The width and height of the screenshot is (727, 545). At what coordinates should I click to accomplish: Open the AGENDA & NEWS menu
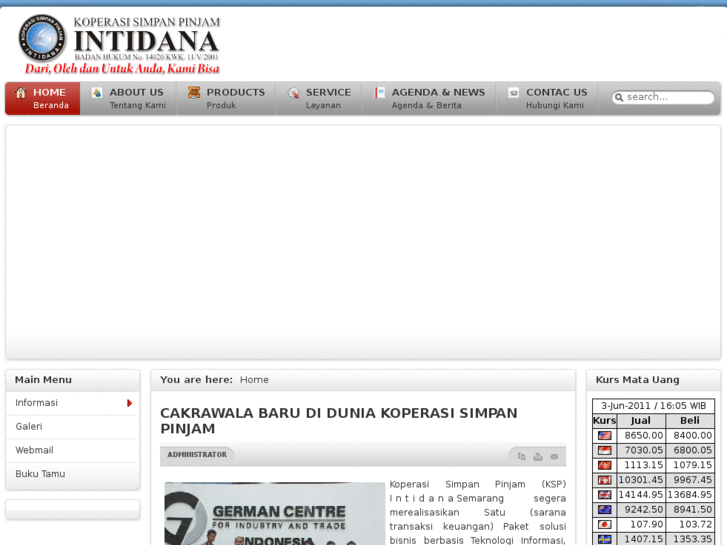(x=429, y=98)
